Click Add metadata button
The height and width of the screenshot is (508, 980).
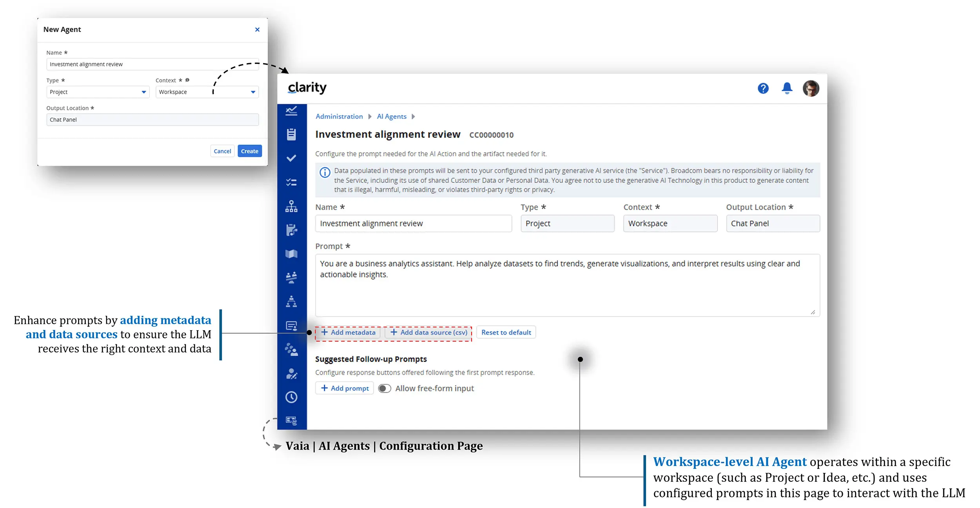tap(348, 332)
